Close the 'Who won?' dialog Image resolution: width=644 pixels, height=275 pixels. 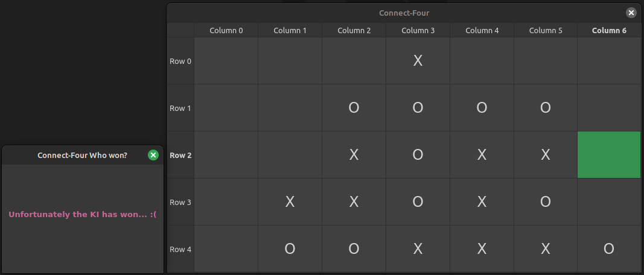(x=153, y=155)
